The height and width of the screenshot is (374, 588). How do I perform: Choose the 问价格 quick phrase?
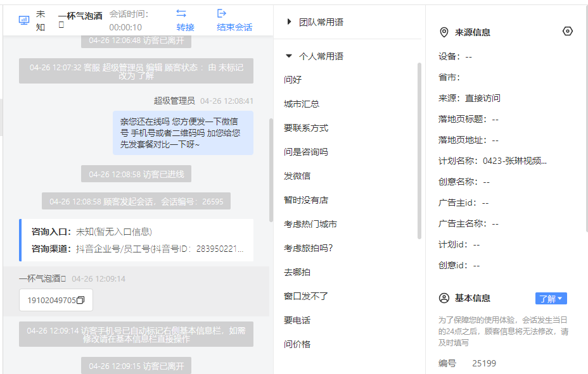(x=297, y=344)
